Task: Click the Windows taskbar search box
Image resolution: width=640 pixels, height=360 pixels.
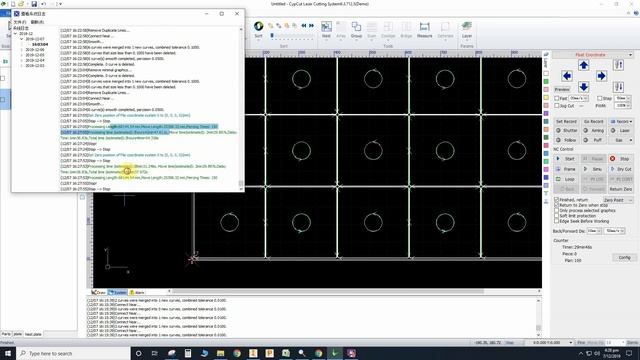Action: pos(73,353)
